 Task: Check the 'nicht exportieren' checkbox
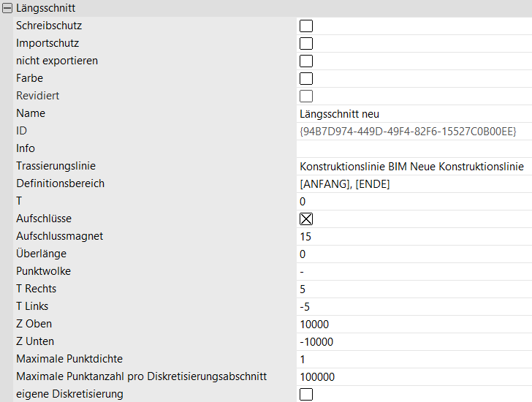pos(306,61)
